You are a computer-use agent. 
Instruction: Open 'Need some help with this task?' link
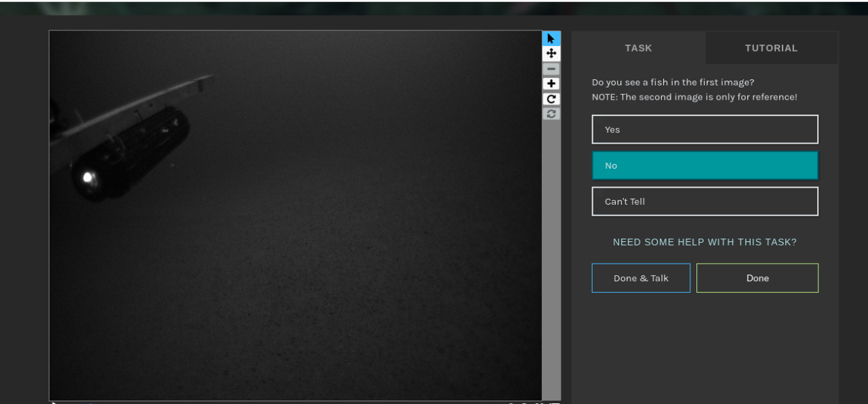(705, 242)
